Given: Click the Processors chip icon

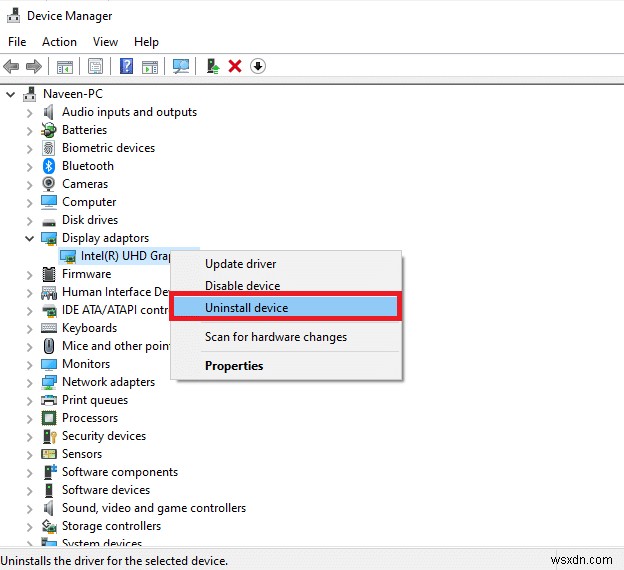Looking at the screenshot, I should [x=49, y=418].
